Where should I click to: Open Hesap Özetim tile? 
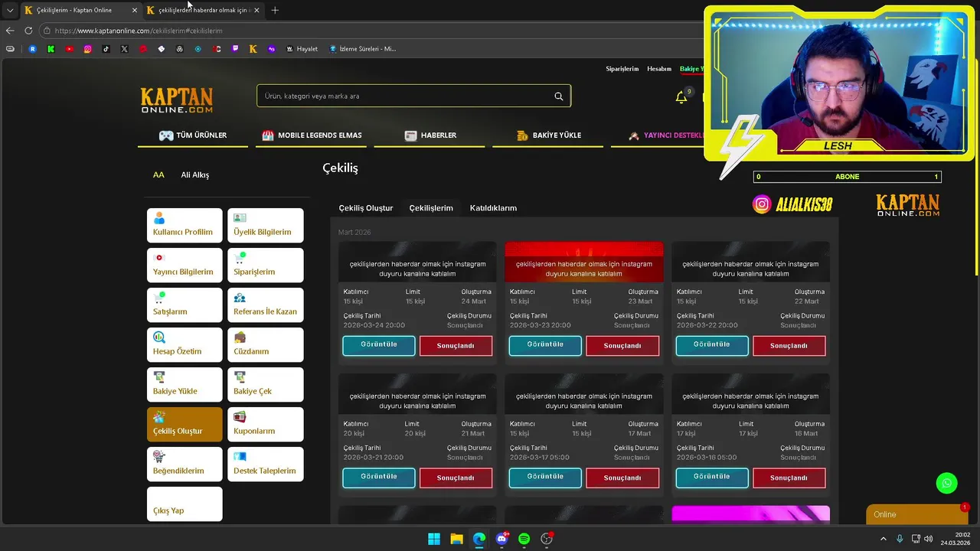185,344
